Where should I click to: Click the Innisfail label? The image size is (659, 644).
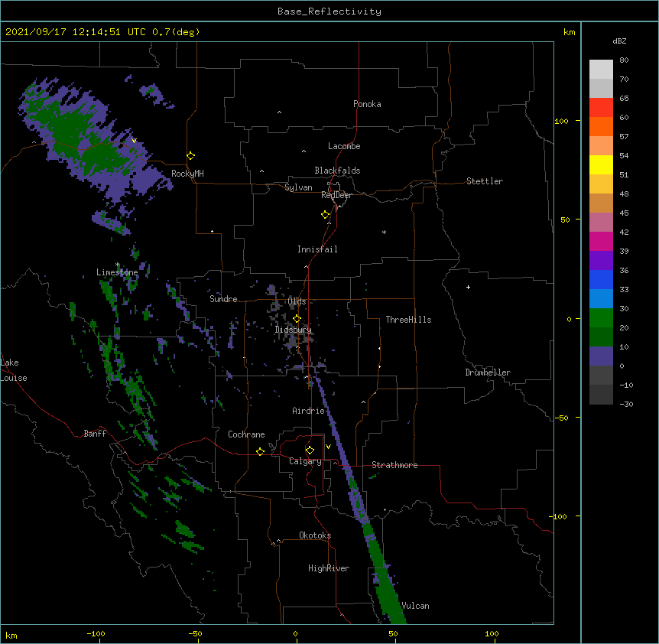[317, 249]
